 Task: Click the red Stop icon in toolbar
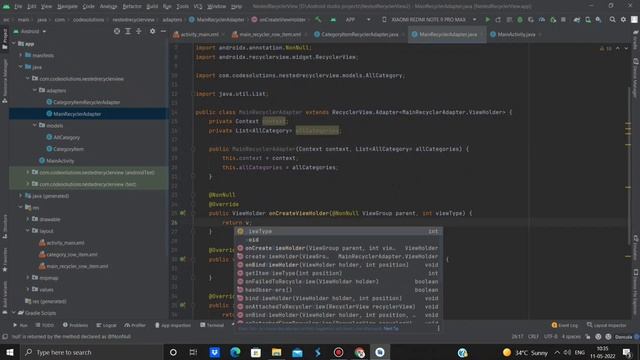(563, 20)
